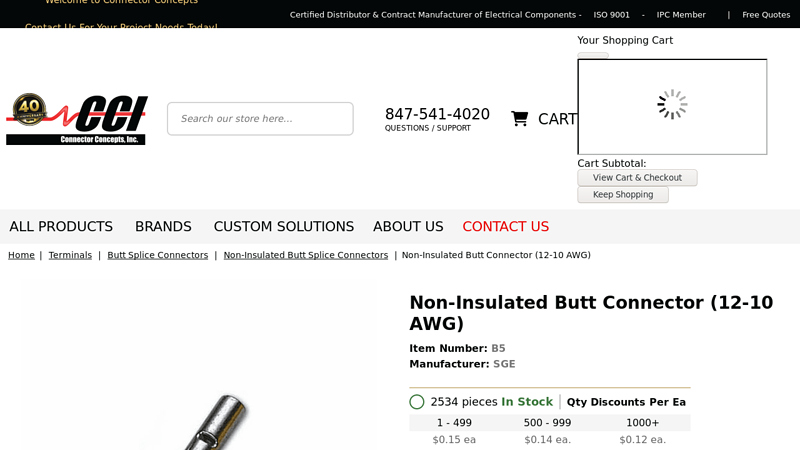
Task: Click View Cart & Checkout button
Action: [x=637, y=178]
